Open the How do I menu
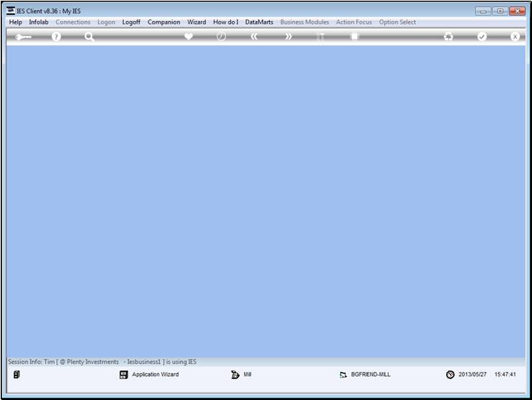 [x=225, y=22]
